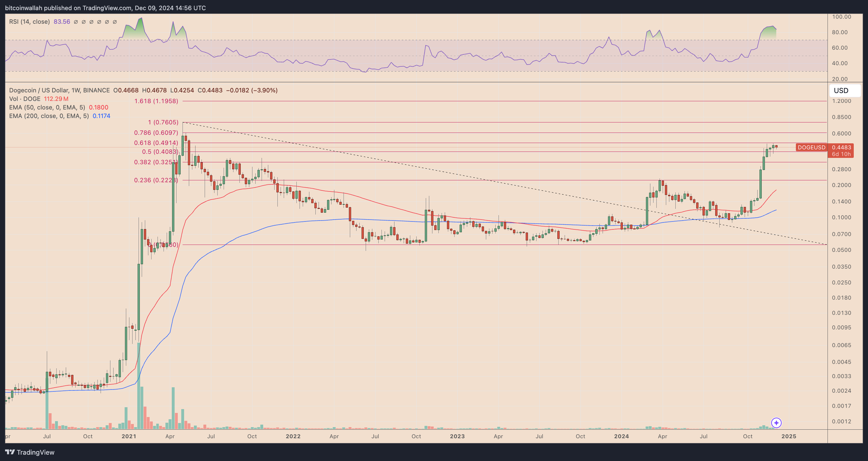
Task: Click the 0.5 (0.4083) Fibonacci label
Action: 160,152
